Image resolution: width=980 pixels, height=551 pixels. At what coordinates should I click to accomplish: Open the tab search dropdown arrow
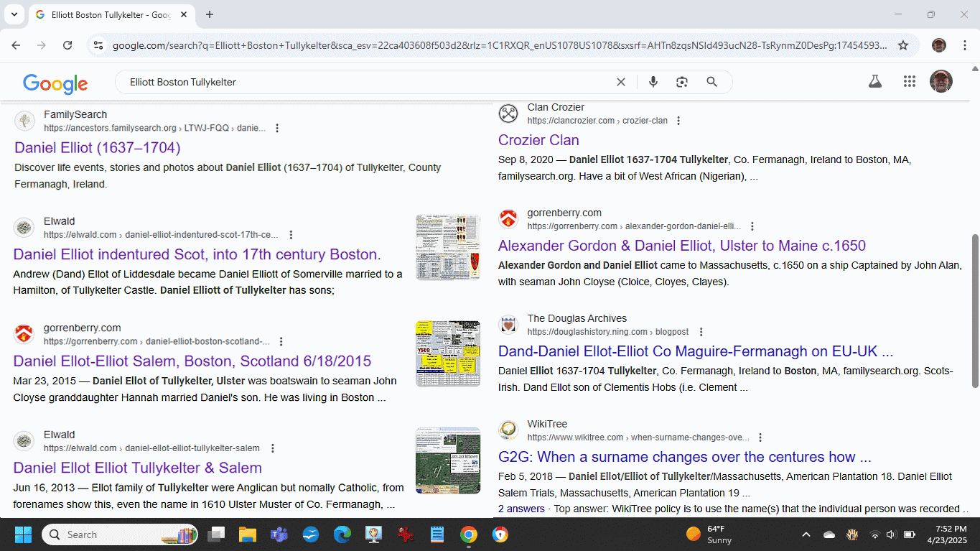[14, 14]
